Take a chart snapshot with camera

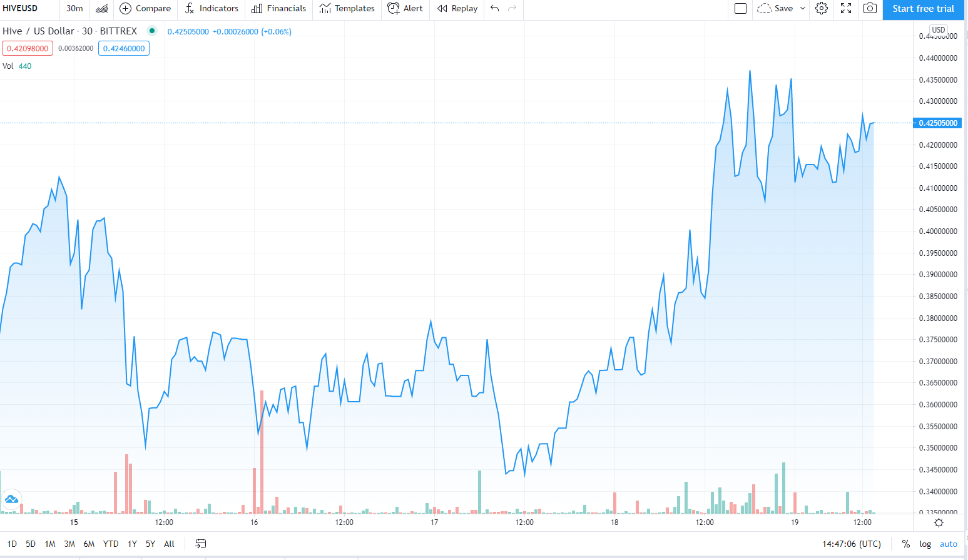click(x=870, y=9)
